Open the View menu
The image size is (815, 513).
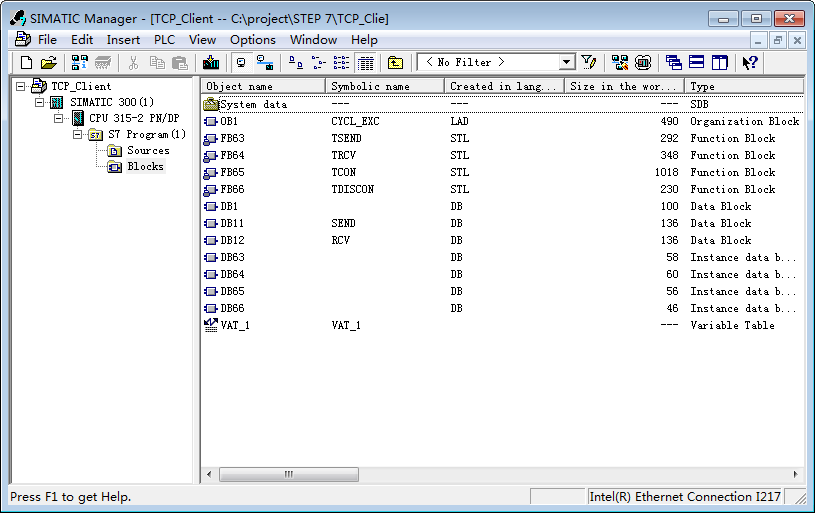[202, 40]
